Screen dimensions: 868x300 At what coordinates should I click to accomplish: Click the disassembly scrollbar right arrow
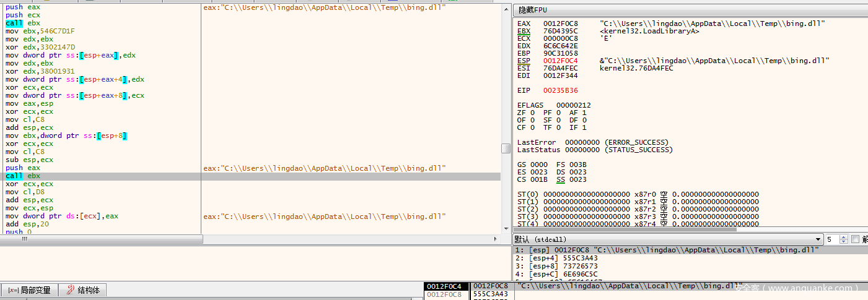[x=494, y=239]
